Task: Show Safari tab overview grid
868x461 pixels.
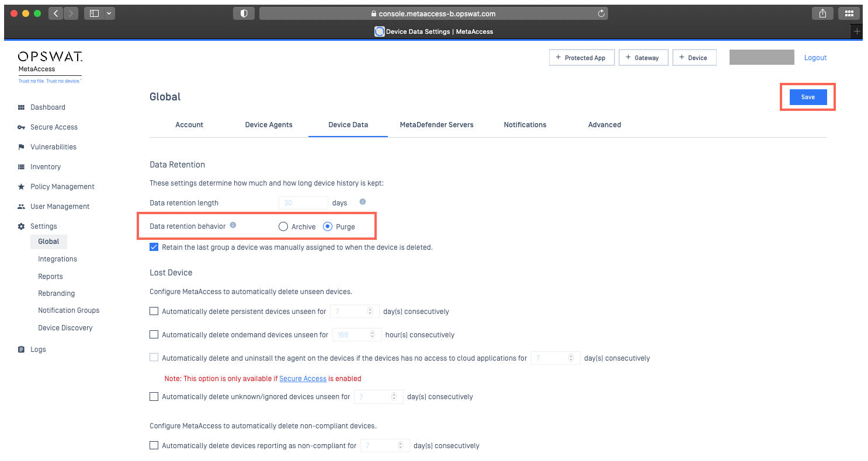Action: 850,13
